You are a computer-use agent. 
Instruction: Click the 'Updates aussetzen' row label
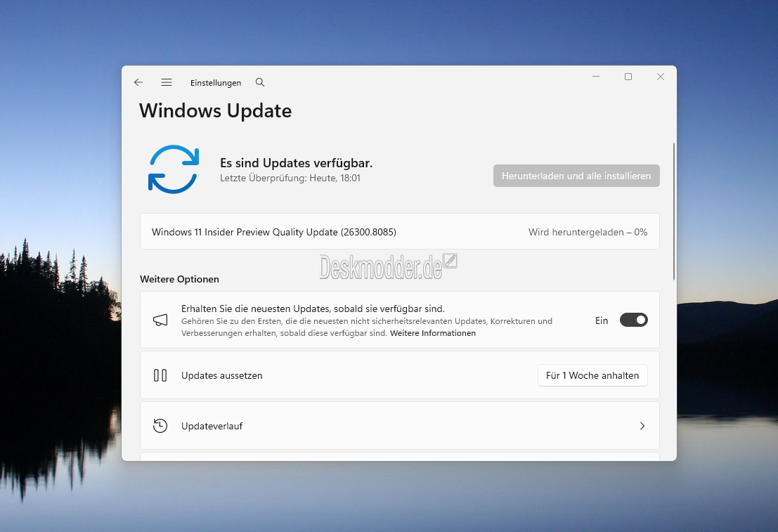[222, 375]
